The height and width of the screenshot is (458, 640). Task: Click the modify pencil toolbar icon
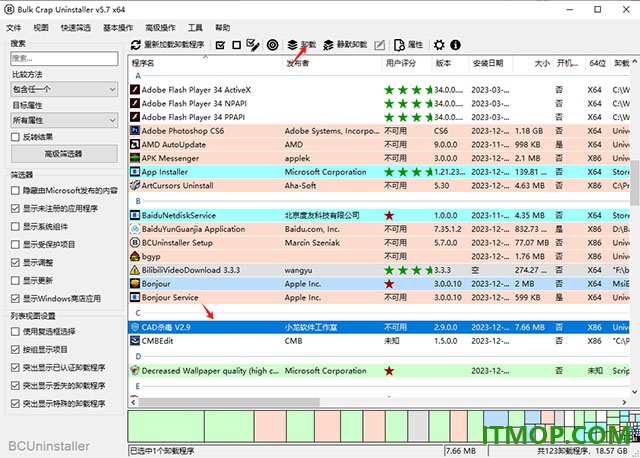380,45
